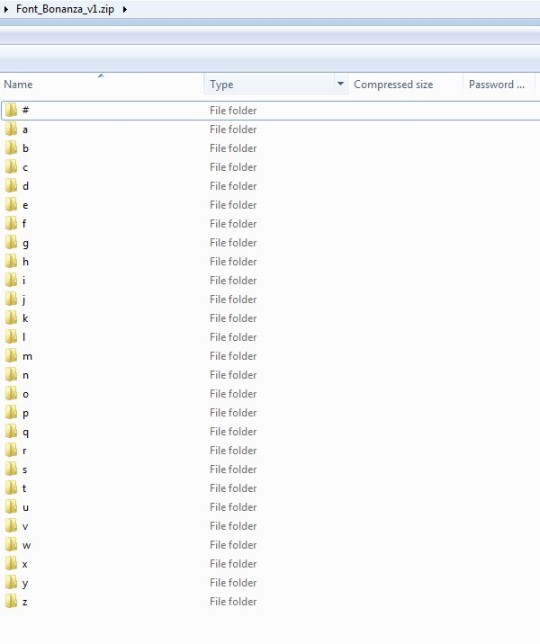The height and width of the screenshot is (644, 540).
Task: Click the 'p' folder icon
Action: (x=11, y=412)
